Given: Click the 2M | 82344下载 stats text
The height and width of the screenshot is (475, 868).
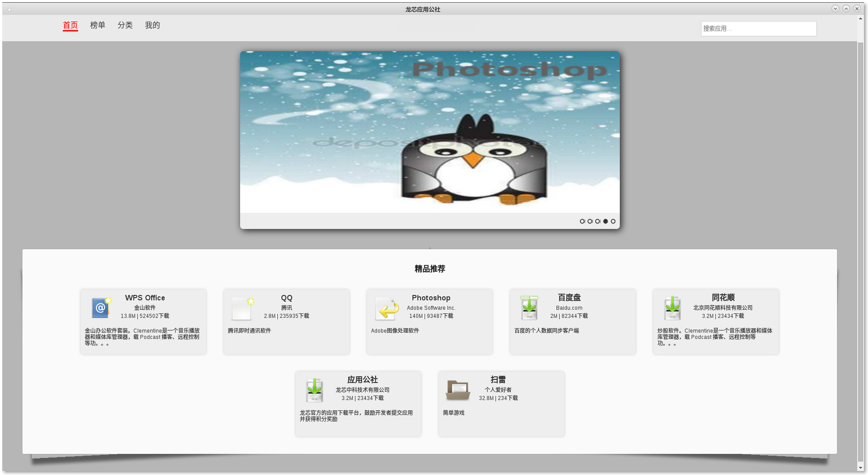Looking at the screenshot, I should point(569,316).
